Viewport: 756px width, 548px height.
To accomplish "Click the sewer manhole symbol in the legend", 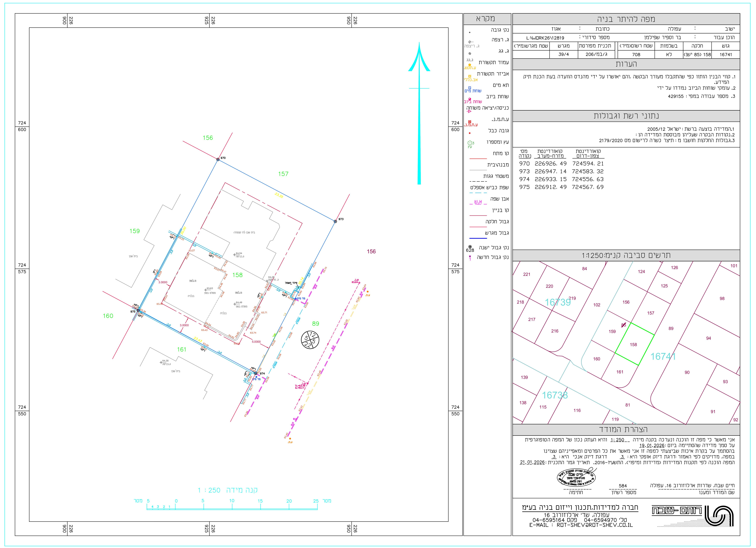I will pos(470,99).
